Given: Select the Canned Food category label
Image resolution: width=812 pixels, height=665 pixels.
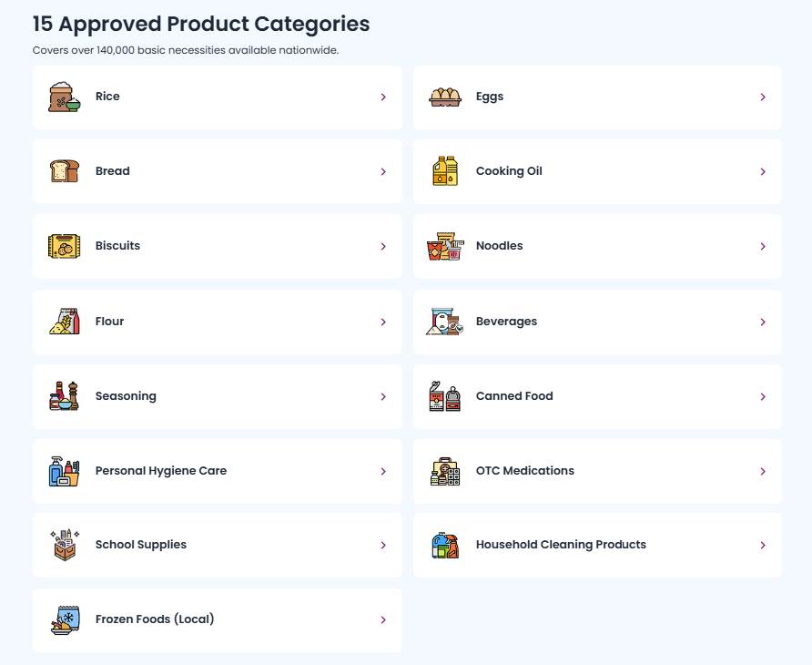Looking at the screenshot, I should tap(514, 396).
